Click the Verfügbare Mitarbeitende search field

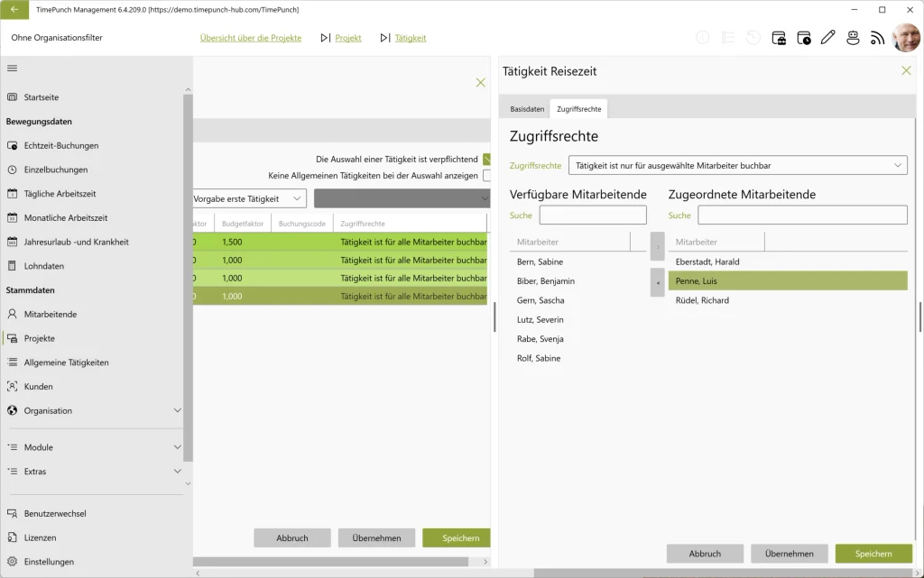tap(593, 215)
